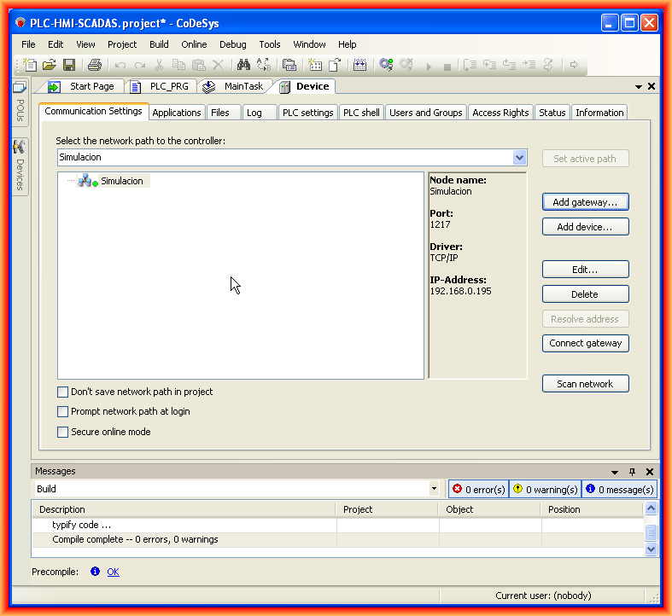
Task: Click the Scan network button
Action: pos(585,384)
